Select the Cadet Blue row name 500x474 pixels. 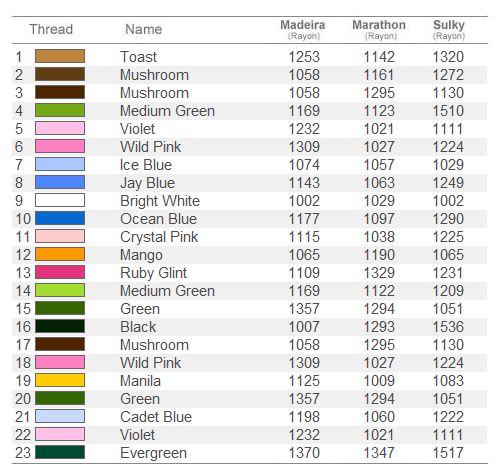(x=156, y=417)
